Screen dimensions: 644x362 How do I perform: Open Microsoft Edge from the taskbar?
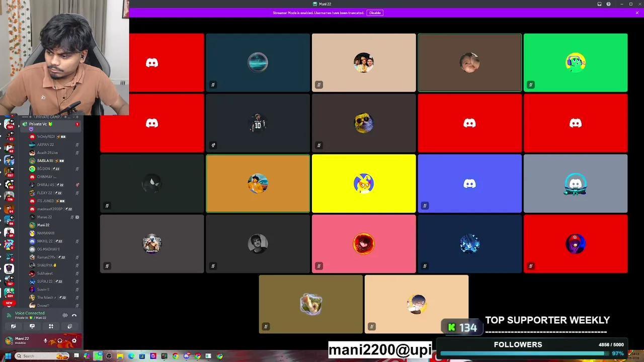point(131,356)
